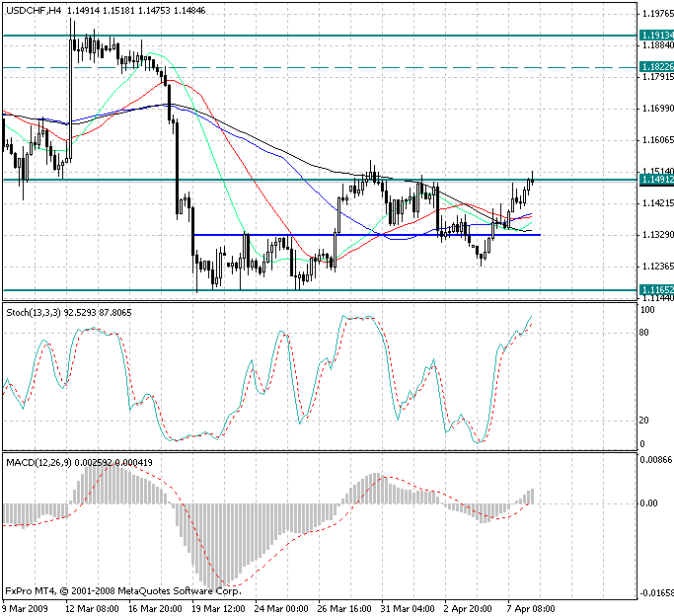This screenshot has height=616, width=674.
Task: Click the 1.16065 price scale value
Action: point(657,140)
